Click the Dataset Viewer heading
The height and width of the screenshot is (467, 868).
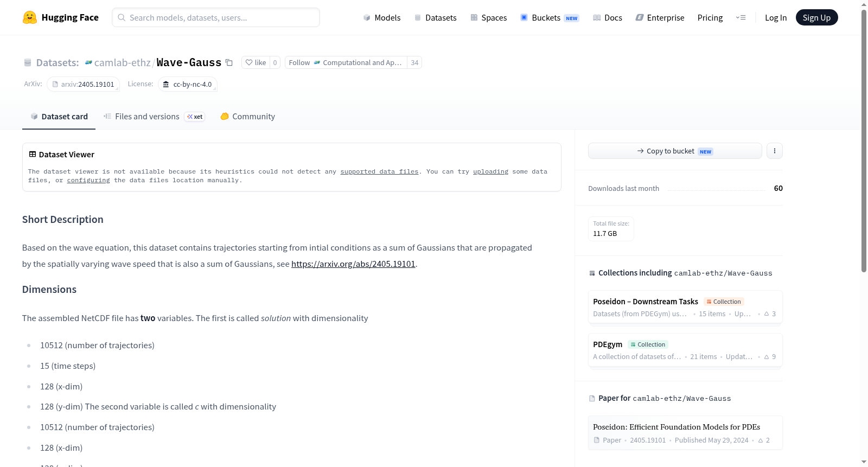coord(61,155)
